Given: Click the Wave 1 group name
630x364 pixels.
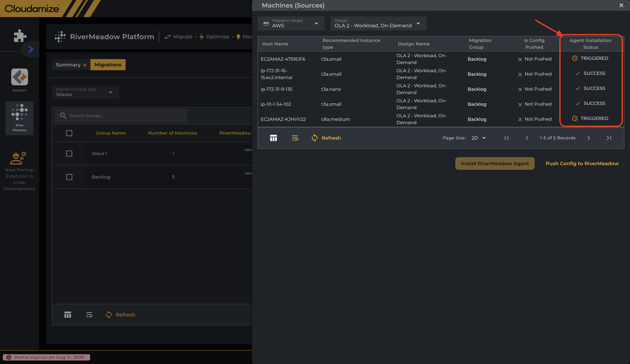Looking at the screenshot, I should coord(100,153).
